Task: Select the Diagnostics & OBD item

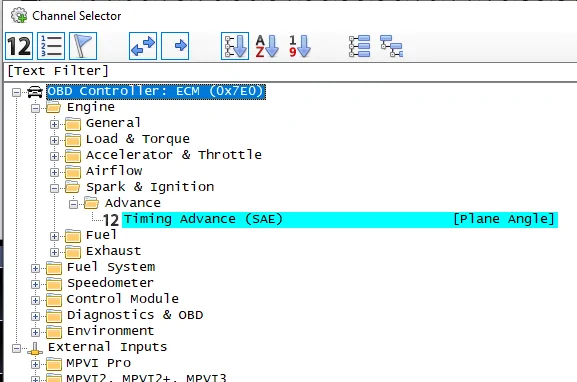Action: point(135,315)
